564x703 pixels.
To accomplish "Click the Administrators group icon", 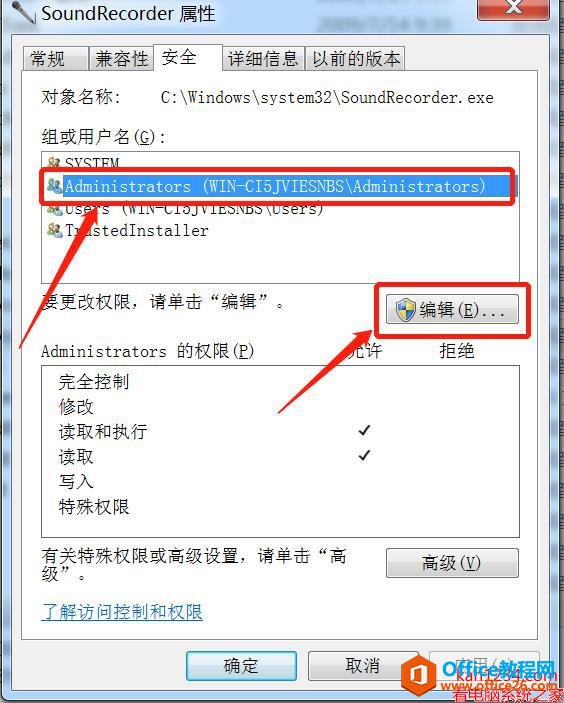I will [x=55, y=186].
